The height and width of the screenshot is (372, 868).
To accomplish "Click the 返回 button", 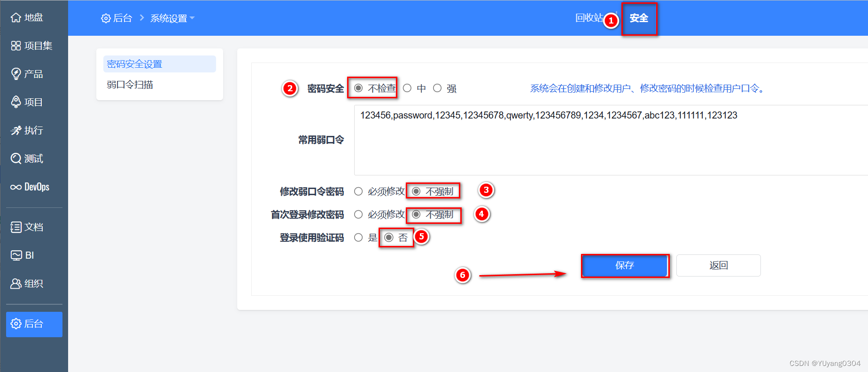I will coord(719,266).
